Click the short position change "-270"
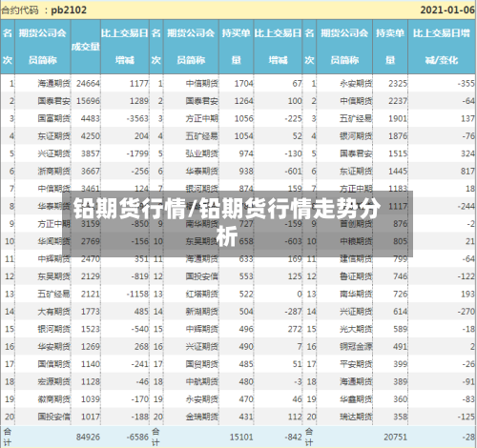 (467, 312)
